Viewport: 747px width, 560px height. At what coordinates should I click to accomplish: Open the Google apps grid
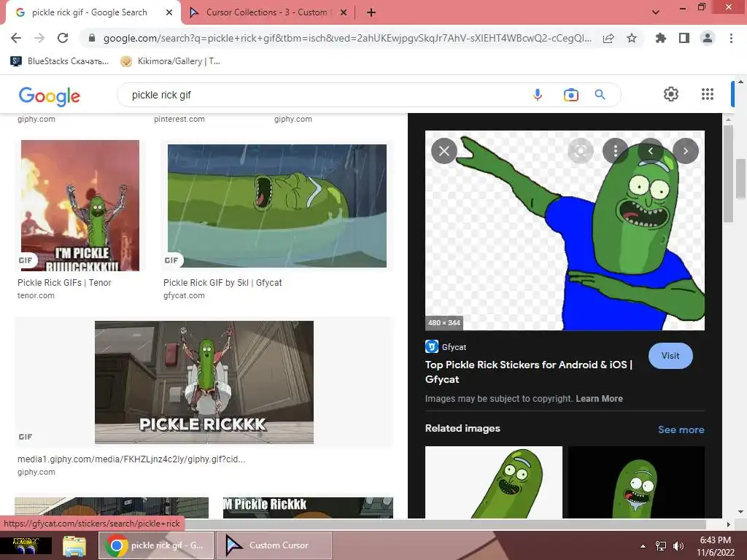coord(708,94)
